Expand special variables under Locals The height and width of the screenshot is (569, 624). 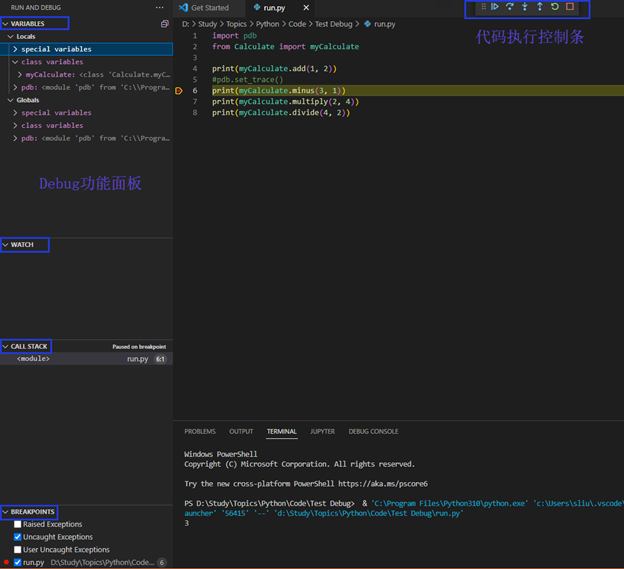16,49
